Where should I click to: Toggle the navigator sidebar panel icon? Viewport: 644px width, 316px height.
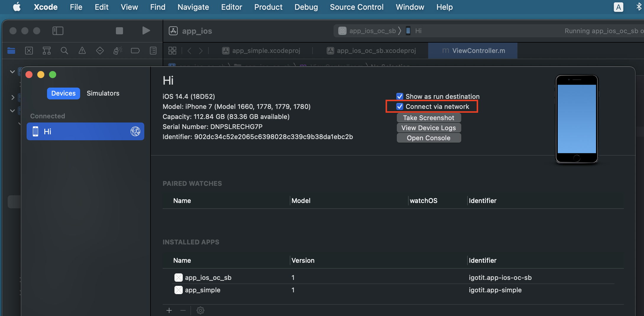click(58, 31)
